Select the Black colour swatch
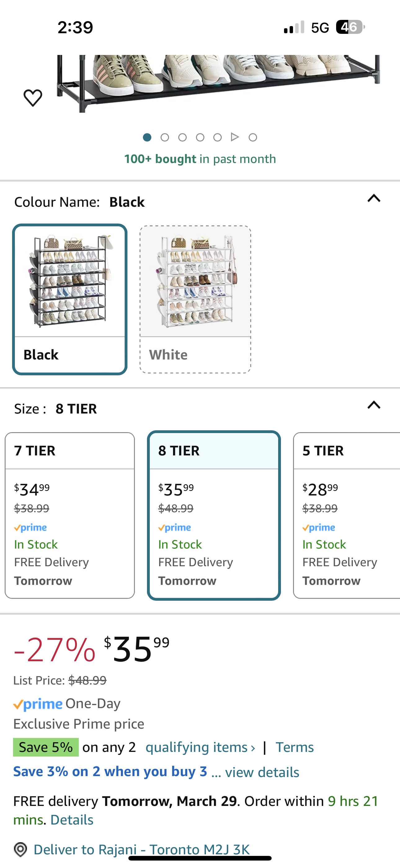This screenshot has height=868, width=400. (70, 299)
